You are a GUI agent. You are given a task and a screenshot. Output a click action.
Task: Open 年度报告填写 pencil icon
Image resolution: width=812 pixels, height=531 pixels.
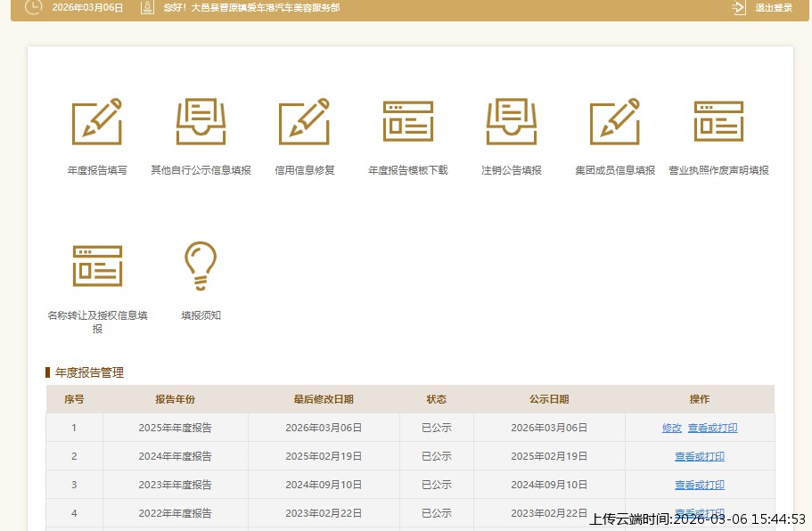96,122
